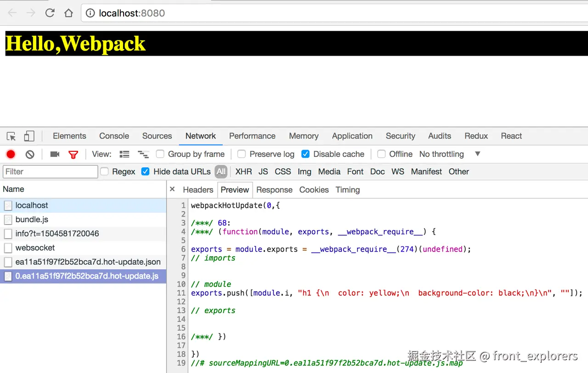Open the Redux tab
The height and width of the screenshot is (373, 588).
click(476, 136)
